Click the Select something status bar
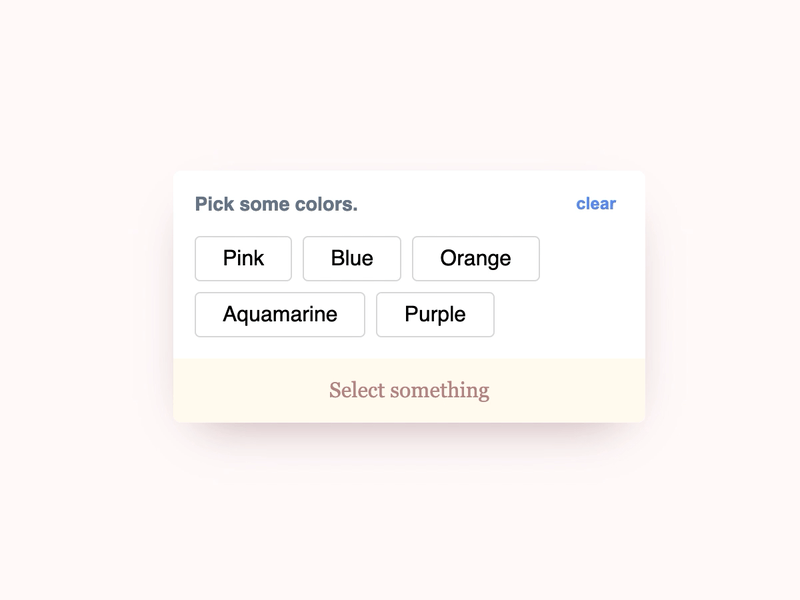 click(408, 389)
